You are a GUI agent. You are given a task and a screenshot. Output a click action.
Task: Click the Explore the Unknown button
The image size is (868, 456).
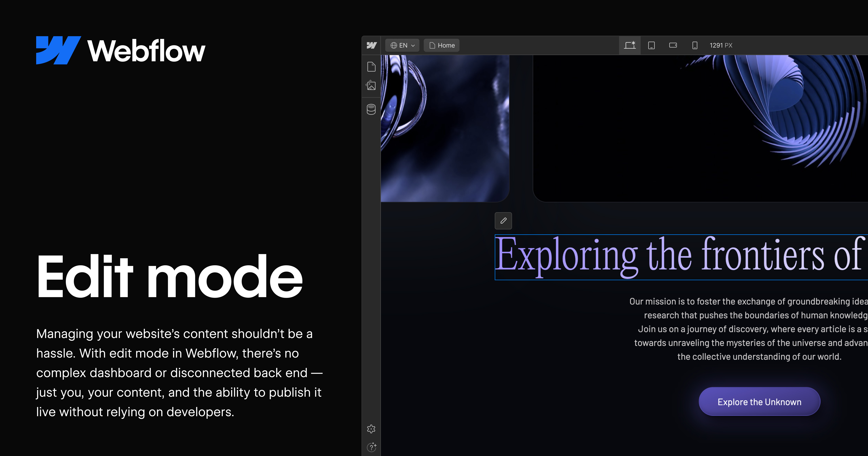coord(759,401)
